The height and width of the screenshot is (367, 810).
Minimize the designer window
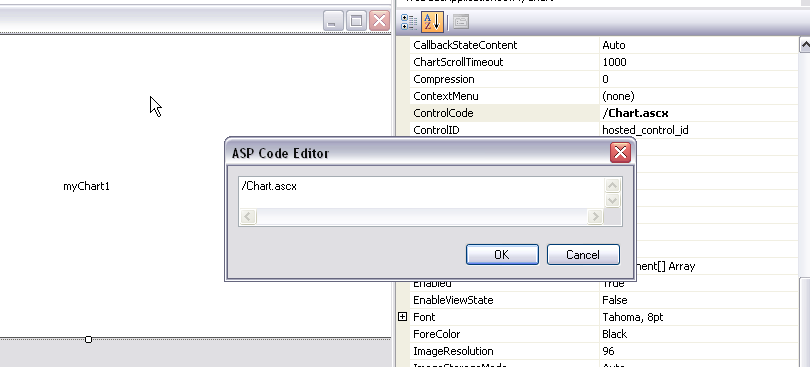pos(333,21)
